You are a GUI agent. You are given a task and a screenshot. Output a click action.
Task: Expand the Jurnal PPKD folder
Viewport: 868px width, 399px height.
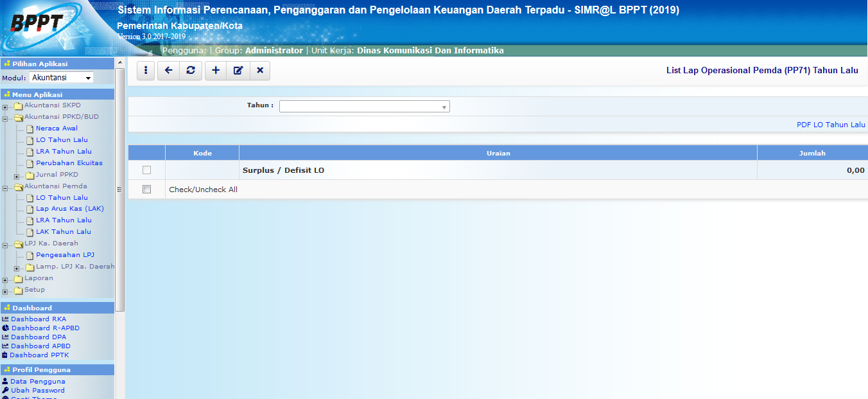(17, 176)
